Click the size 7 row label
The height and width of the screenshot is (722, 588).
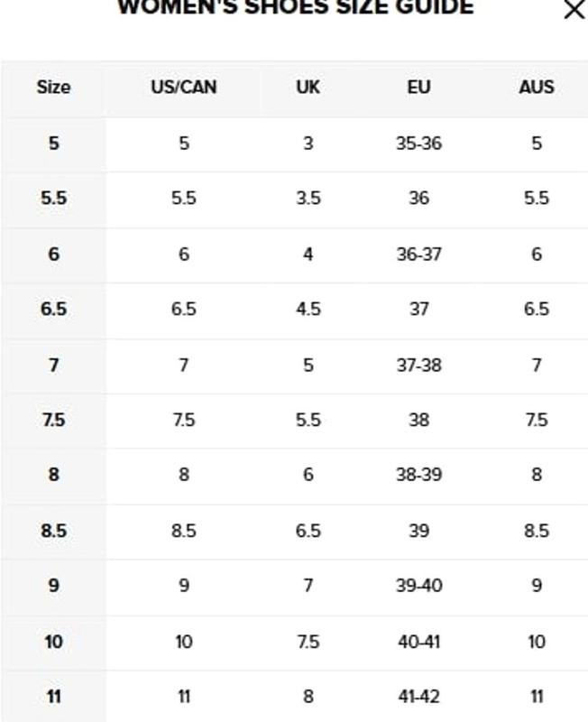click(x=53, y=365)
